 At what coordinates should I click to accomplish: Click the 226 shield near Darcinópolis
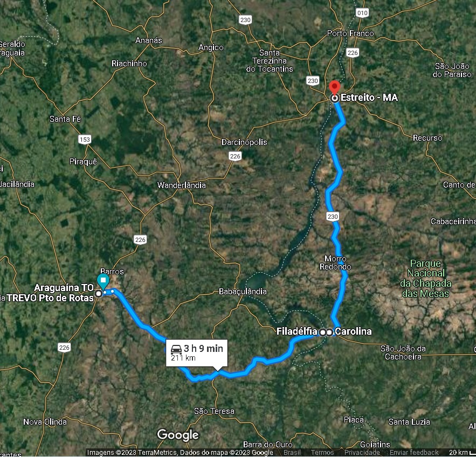(x=235, y=156)
